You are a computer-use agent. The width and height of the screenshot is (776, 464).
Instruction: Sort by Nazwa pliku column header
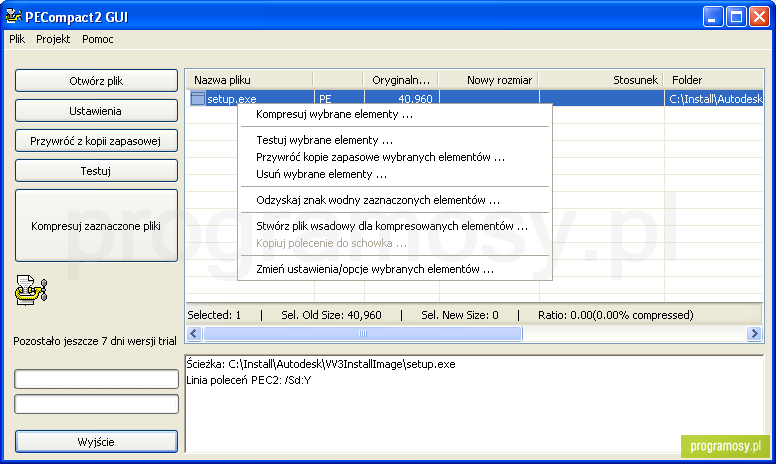click(x=249, y=80)
